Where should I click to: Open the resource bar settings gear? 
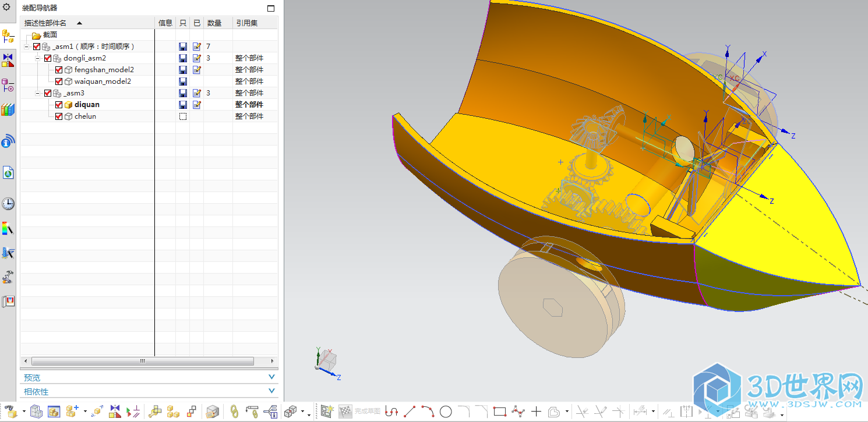click(7, 6)
